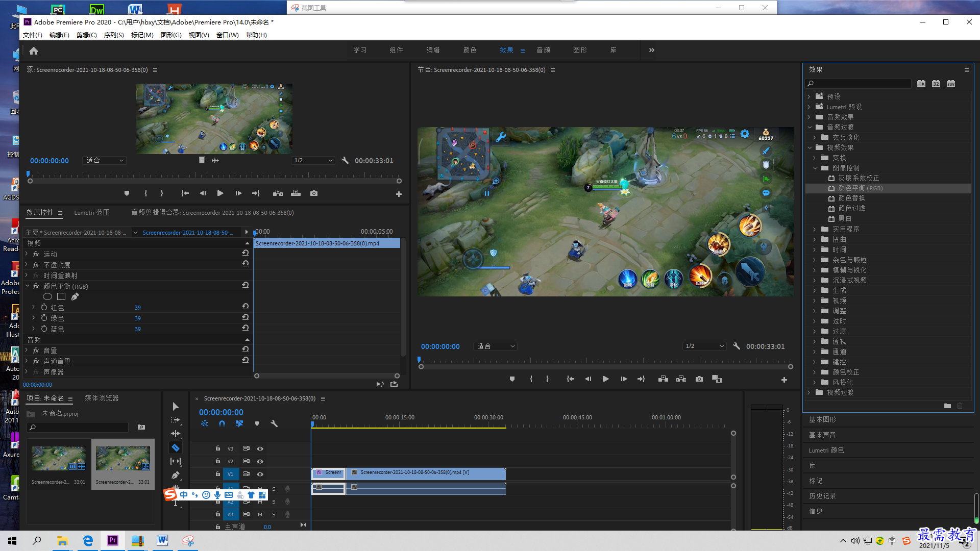Open Source monitor 适合 zoom dropdown
980x551 pixels.
(105, 160)
